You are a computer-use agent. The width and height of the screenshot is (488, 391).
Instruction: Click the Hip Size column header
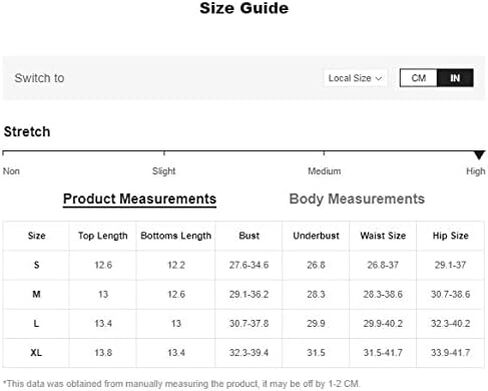point(450,236)
